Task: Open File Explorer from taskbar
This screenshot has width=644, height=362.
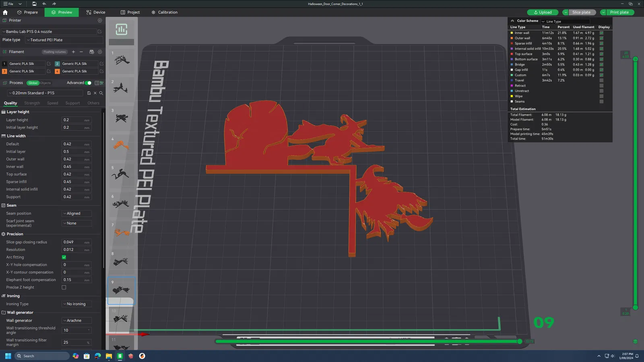Action: click(x=109, y=356)
